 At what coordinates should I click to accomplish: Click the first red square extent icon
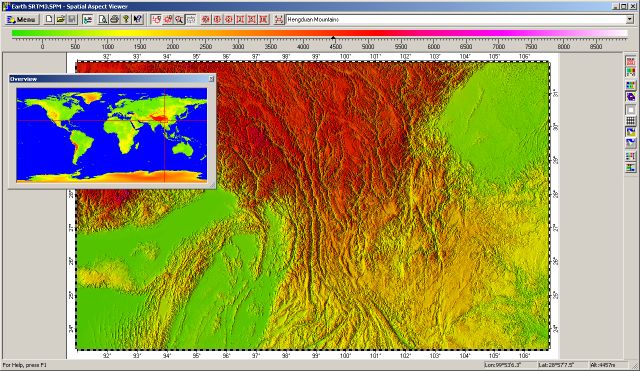coord(240,19)
